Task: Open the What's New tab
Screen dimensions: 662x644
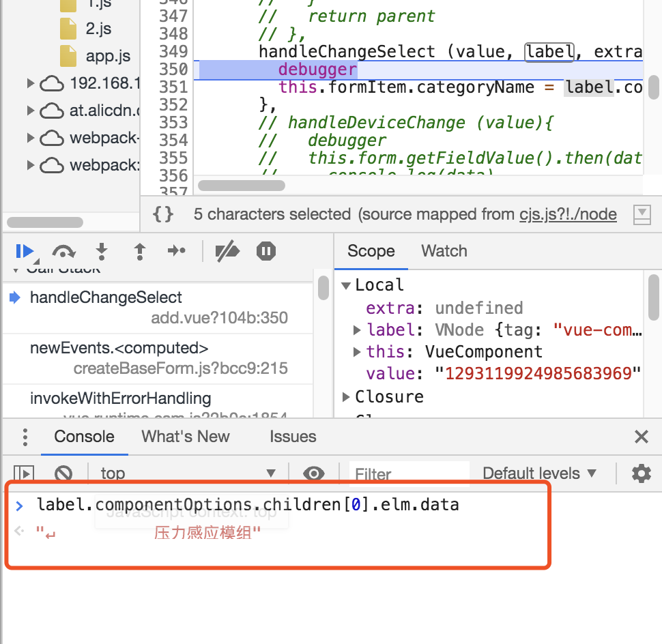Action: [x=185, y=437]
